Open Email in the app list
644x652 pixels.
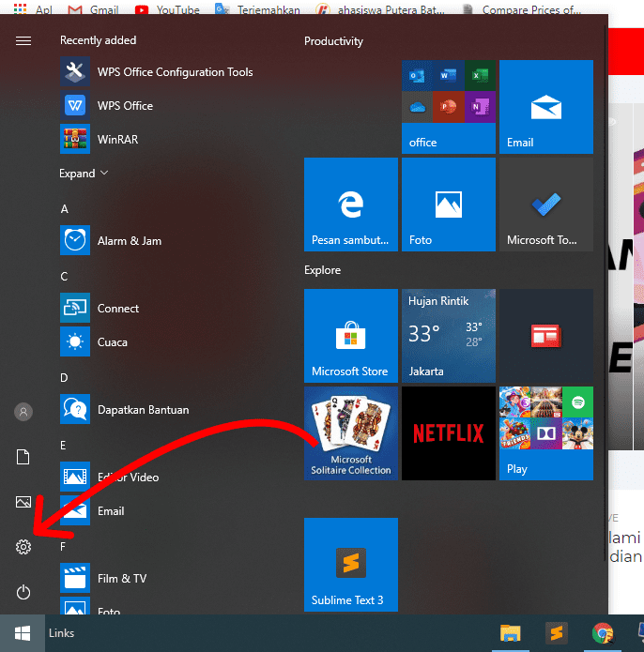[92, 510]
